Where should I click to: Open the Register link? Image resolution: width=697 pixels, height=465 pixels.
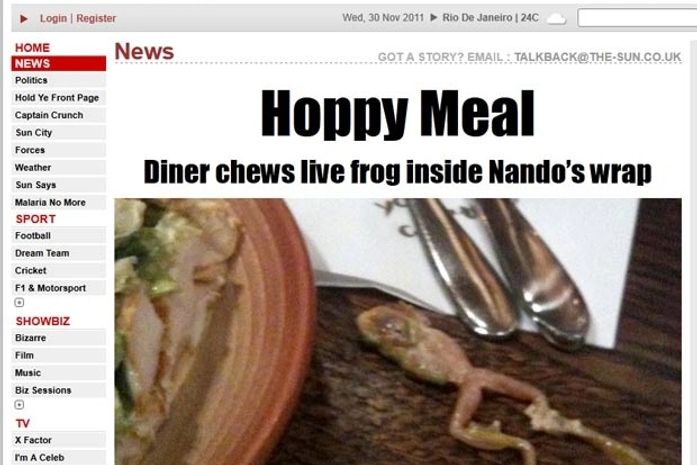(x=96, y=18)
